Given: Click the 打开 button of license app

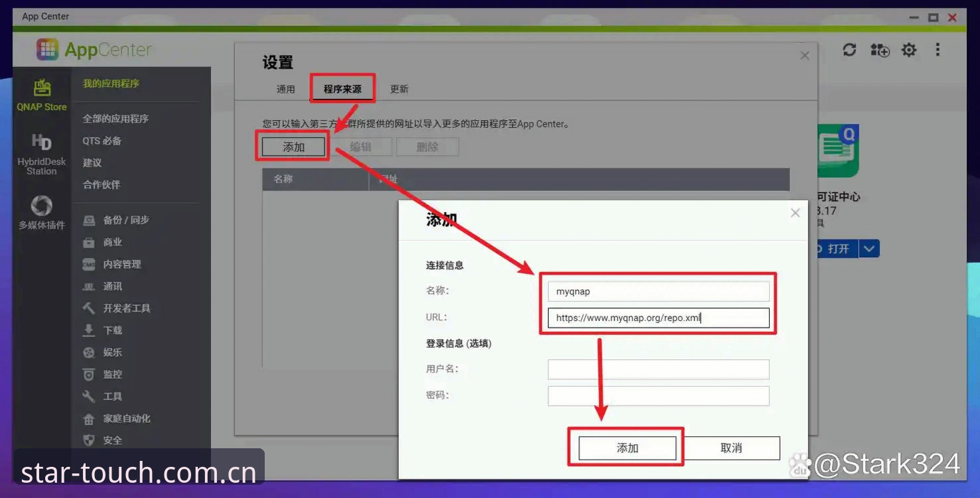Looking at the screenshot, I should tap(837, 249).
